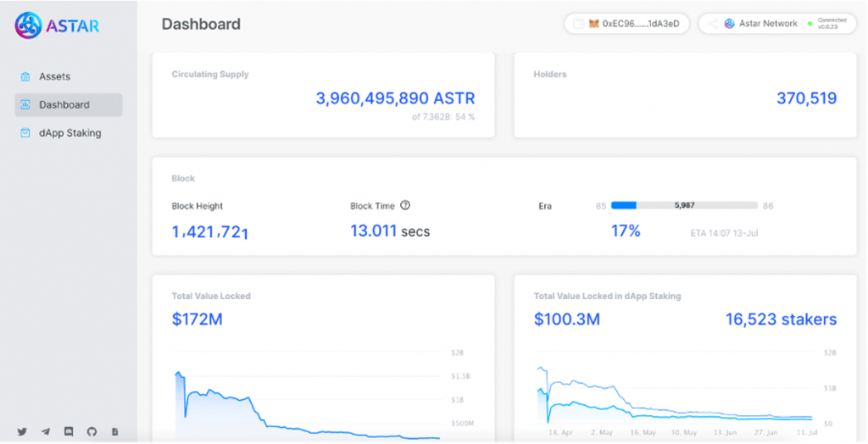Image resolution: width=868 pixels, height=444 pixels.
Task: Open the documentation page icon
Action: [114, 431]
